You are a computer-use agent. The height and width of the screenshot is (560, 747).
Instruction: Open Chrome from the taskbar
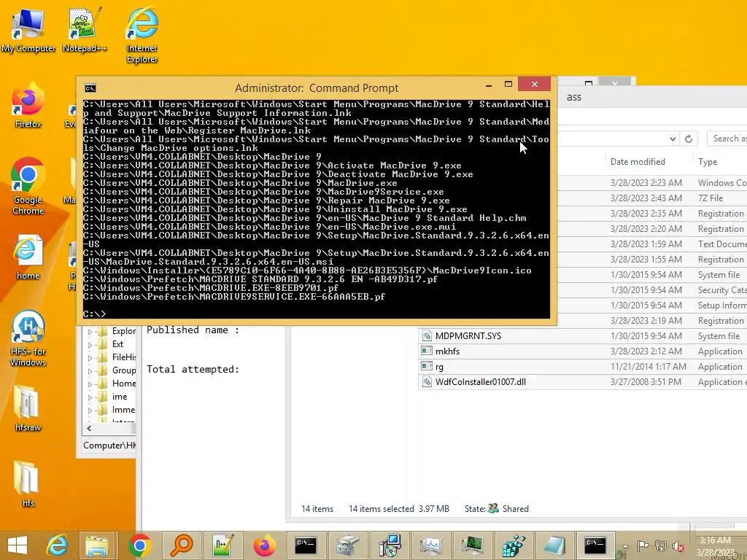pos(139,545)
